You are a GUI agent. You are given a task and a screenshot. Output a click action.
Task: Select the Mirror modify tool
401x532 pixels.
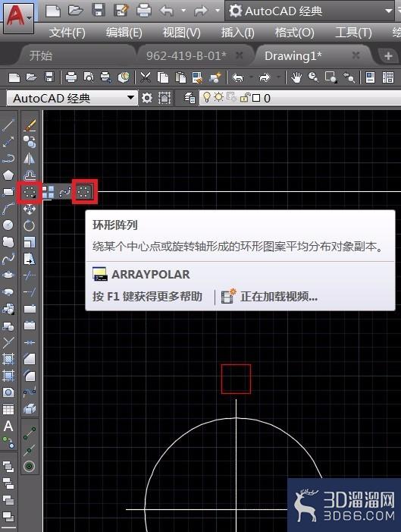click(30, 159)
